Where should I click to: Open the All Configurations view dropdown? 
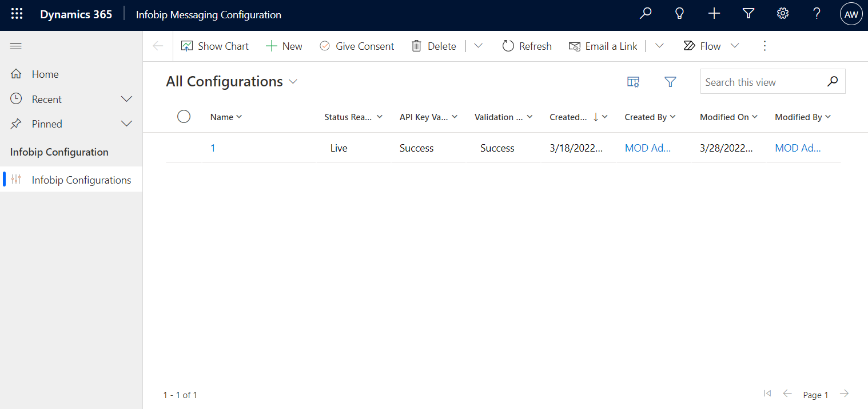coord(293,82)
